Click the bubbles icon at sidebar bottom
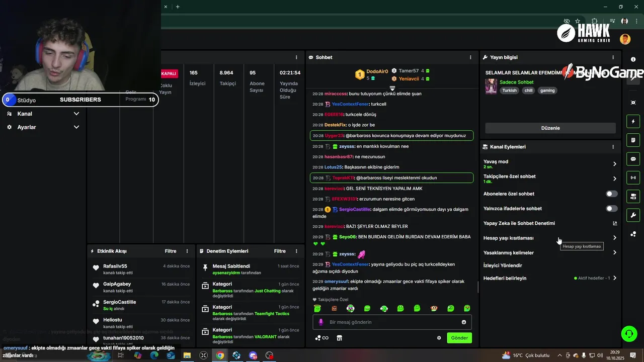Screen dimensions: 644x362 (x=633, y=234)
